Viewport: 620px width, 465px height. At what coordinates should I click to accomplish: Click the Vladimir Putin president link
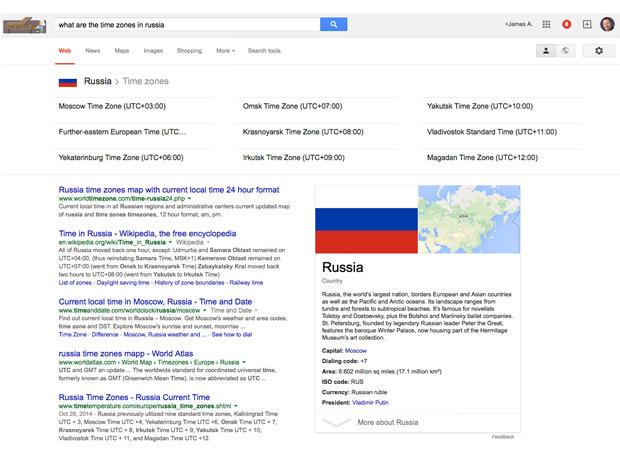(x=370, y=403)
